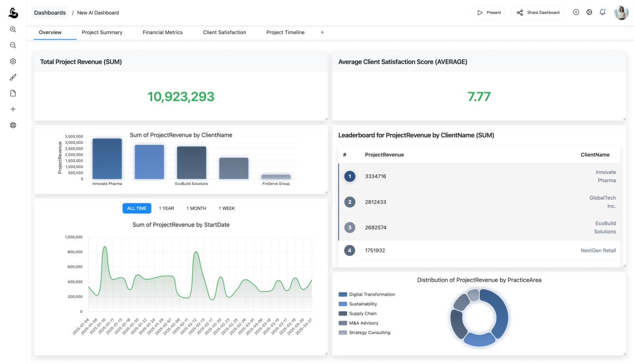Select the 1 YEAR time range
Screen dimensions: 634x364
coord(166,208)
